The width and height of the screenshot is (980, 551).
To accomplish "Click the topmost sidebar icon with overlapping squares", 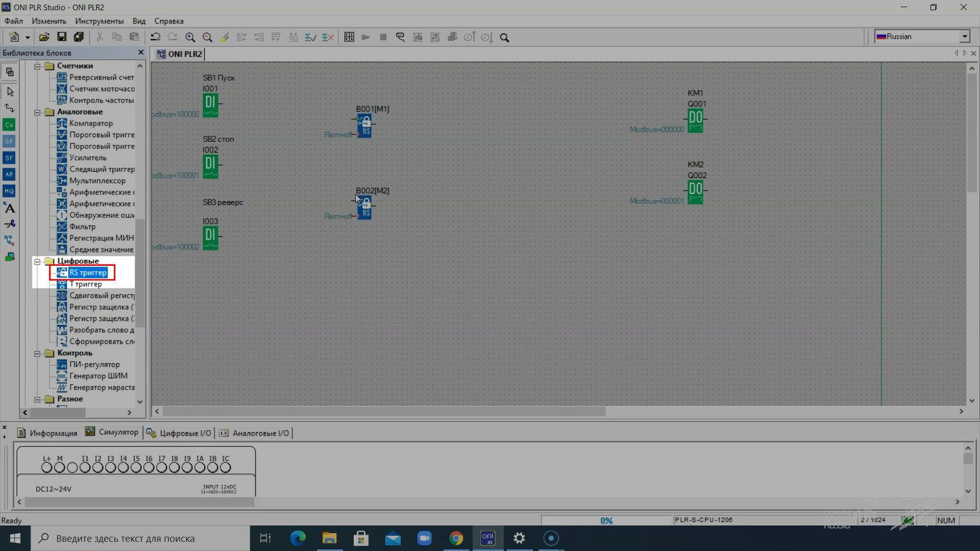I will 9,72.
